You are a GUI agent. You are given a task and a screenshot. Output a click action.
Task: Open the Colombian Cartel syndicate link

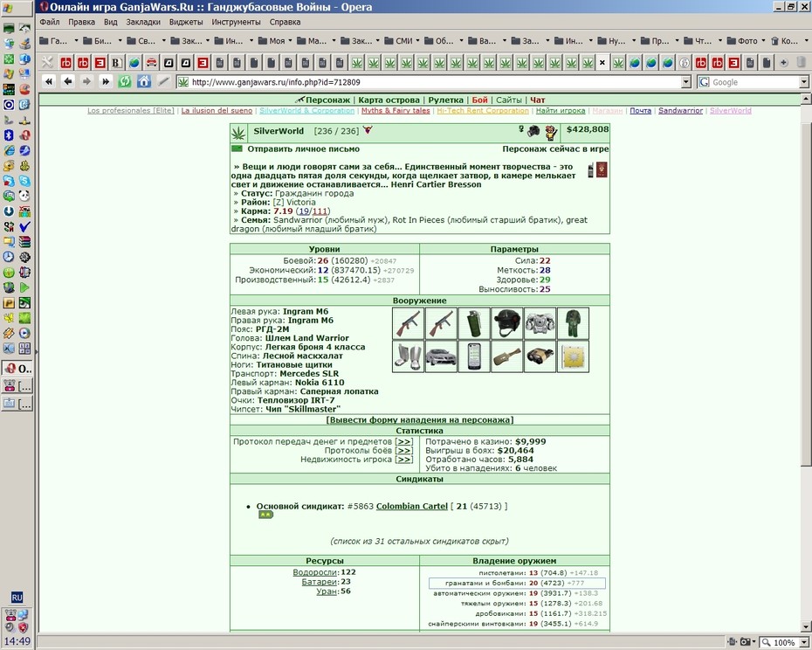(412, 506)
